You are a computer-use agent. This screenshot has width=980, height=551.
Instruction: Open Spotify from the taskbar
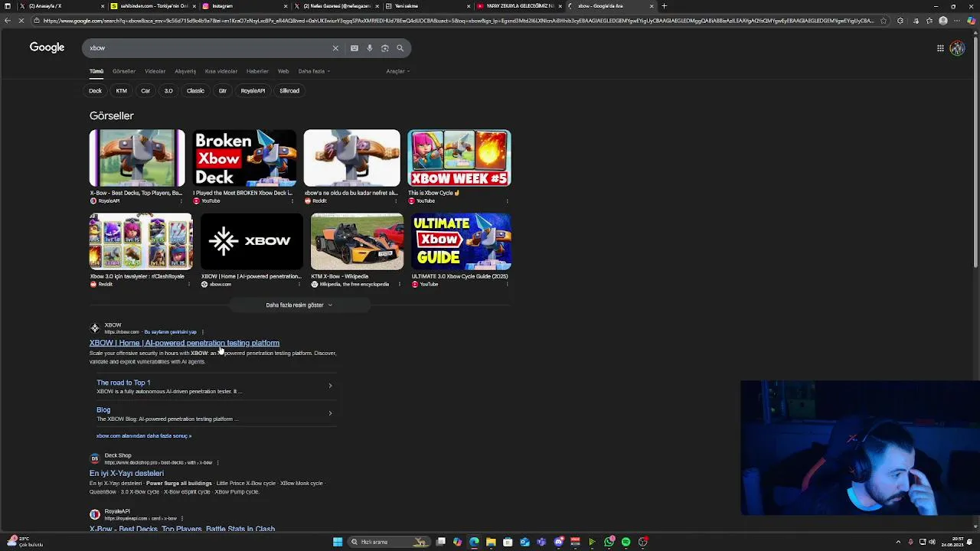click(x=626, y=542)
